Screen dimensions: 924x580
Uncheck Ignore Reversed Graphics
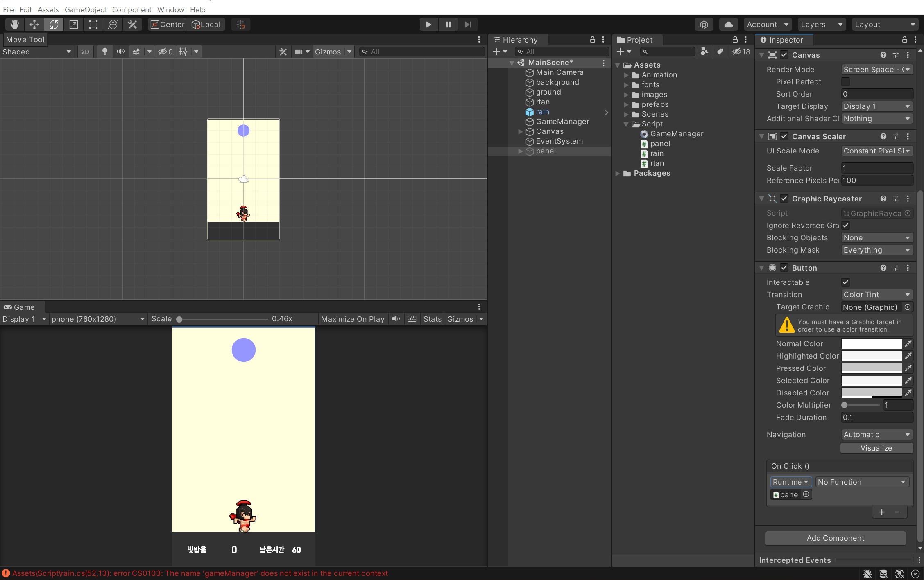[845, 226]
